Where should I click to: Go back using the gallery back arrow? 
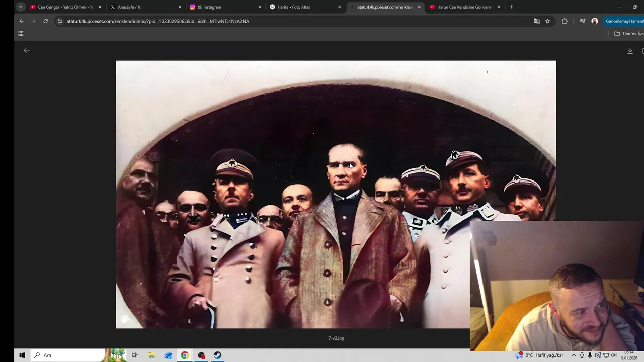[x=27, y=50]
